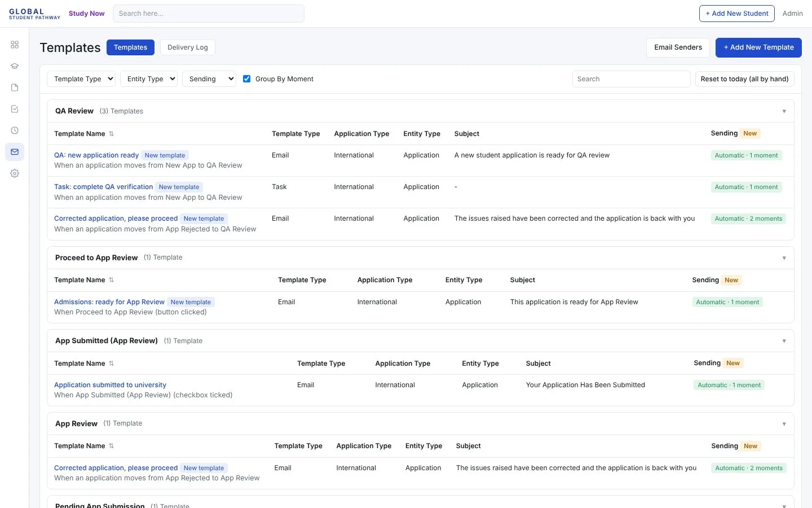Click 'This application is ready for App Review' subject
The image size is (812, 508).
pyautogui.click(x=574, y=302)
